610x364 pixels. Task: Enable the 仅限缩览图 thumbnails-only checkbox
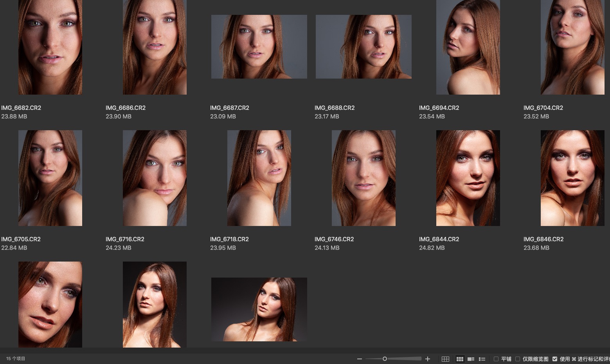tap(518, 359)
